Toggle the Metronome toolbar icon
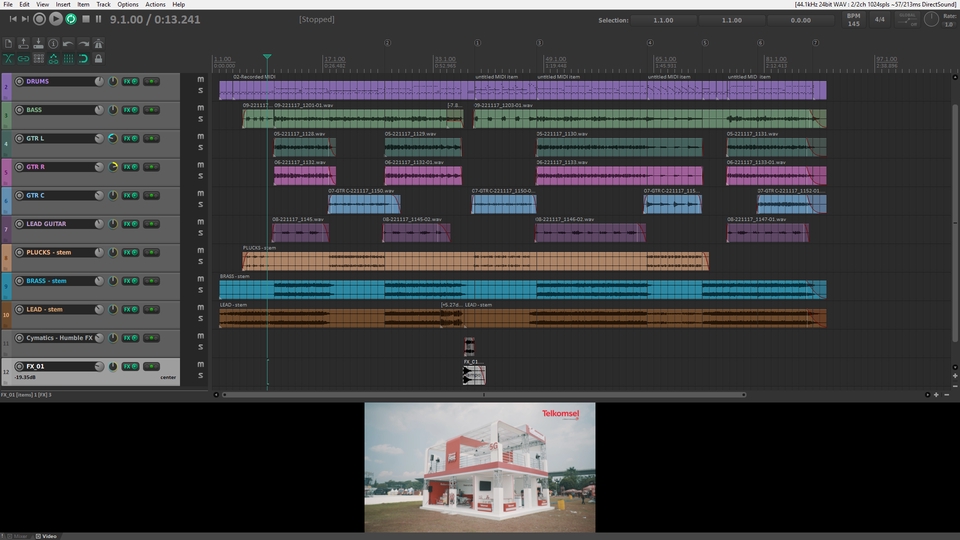This screenshot has width=960, height=540. tap(98, 43)
